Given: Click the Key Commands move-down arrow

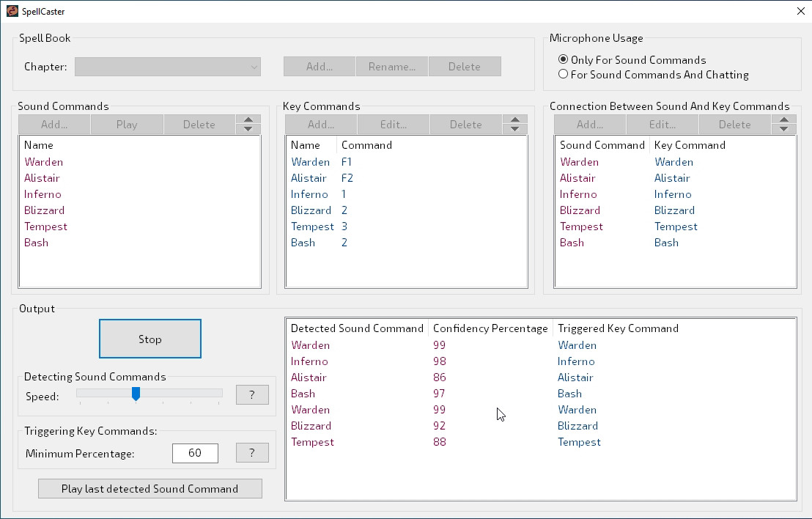Looking at the screenshot, I should (x=514, y=129).
